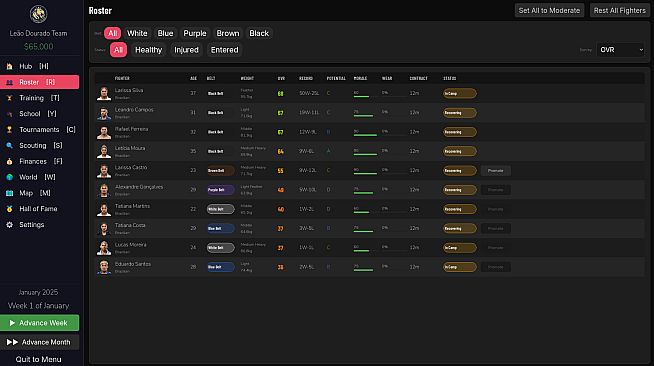This screenshot has height=366, width=654.
Task: Click Rafael Ferreira's fighter portrait
Action: (x=104, y=132)
